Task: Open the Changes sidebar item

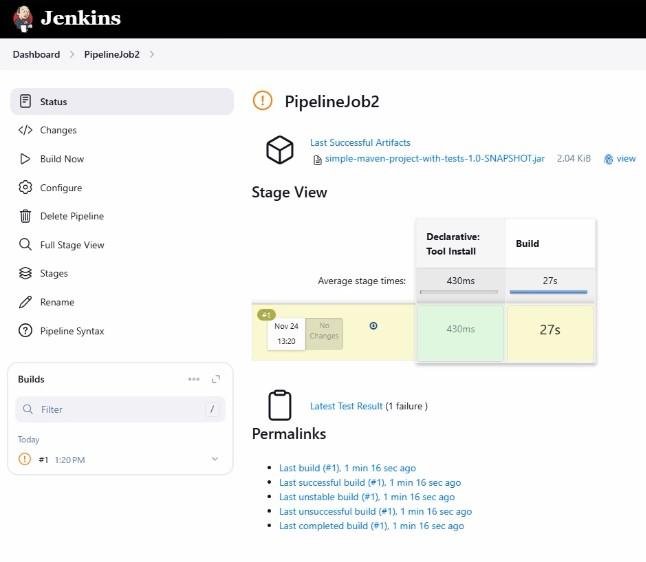Action: tap(58, 130)
